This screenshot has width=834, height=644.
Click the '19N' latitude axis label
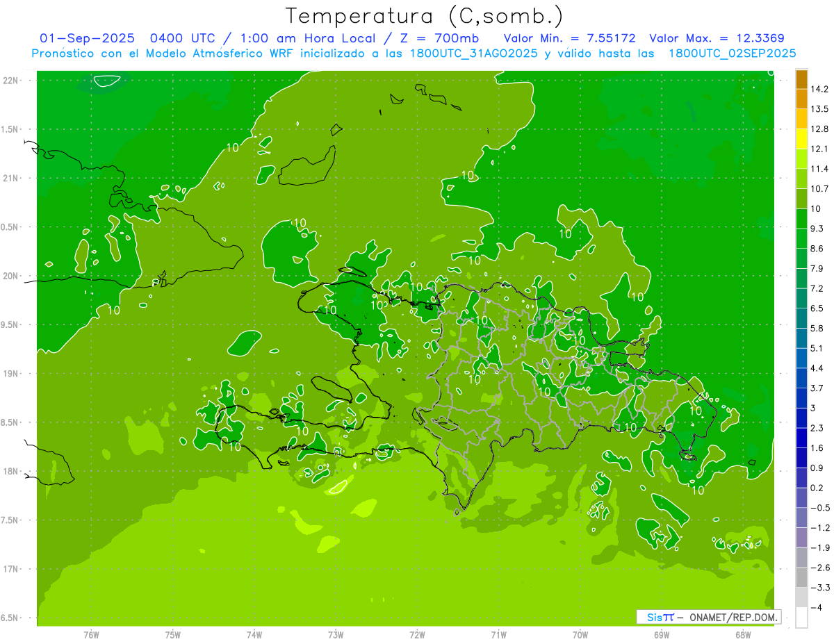(10, 373)
